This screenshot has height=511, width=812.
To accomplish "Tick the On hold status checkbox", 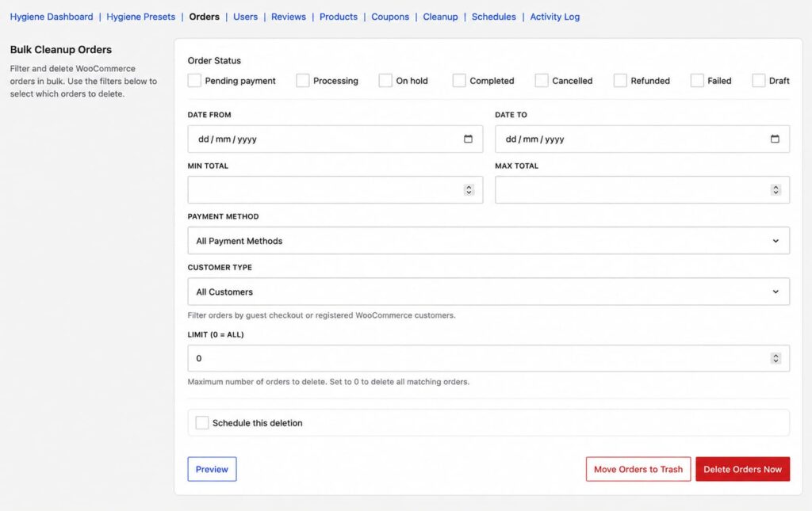I will coord(385,81).
